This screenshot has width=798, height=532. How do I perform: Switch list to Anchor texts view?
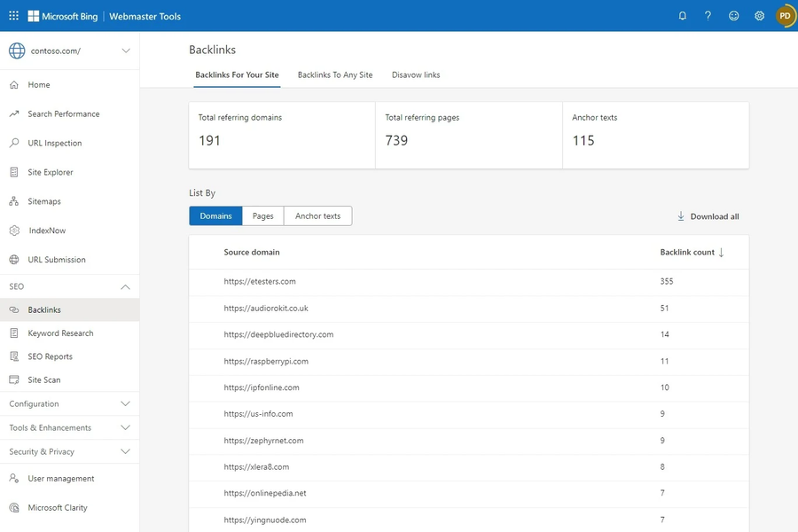click(317, 216)
